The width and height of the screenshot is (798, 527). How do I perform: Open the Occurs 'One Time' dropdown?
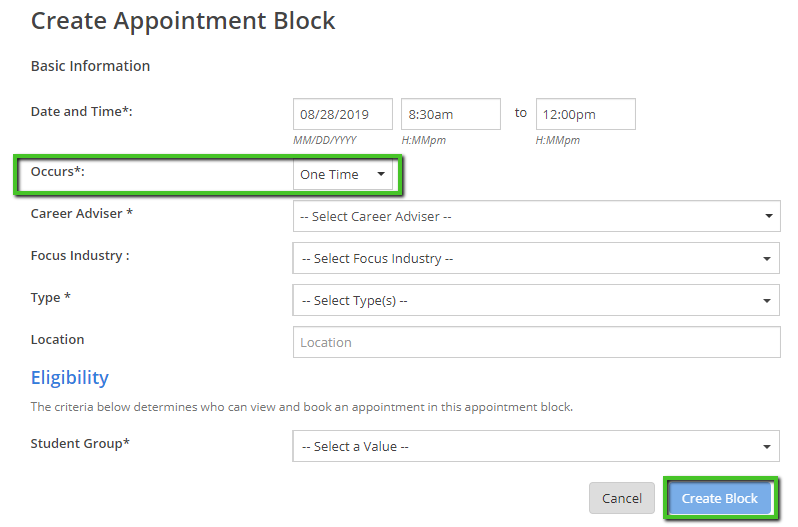[x=343, y=174]
